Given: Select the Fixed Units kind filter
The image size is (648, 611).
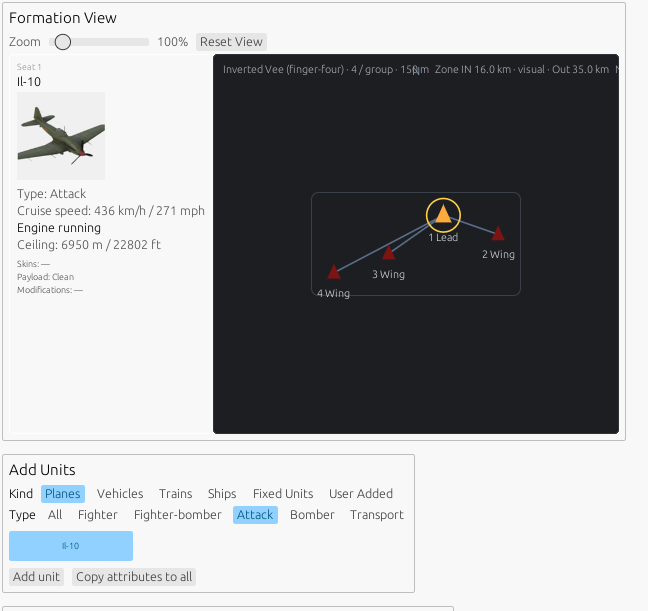Looking at the screenshot, I should click(283, 494).
